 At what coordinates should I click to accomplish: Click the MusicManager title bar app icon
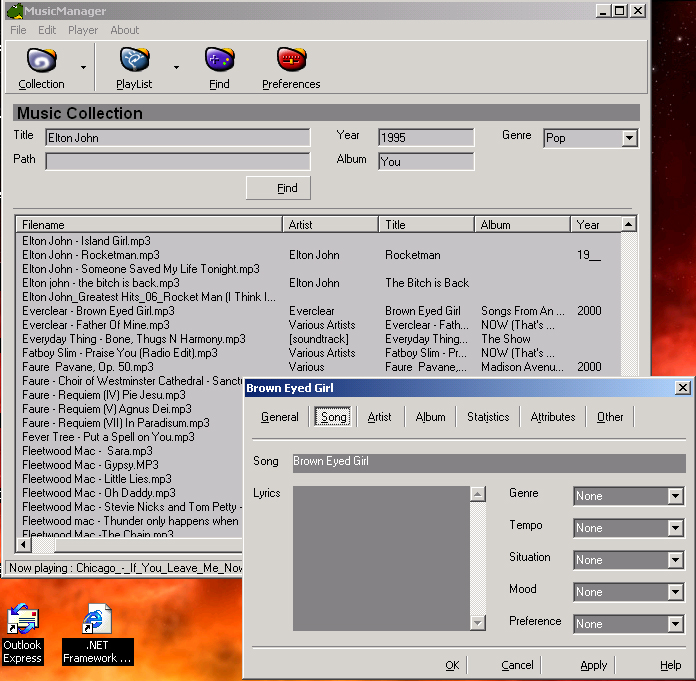(14, 11)
